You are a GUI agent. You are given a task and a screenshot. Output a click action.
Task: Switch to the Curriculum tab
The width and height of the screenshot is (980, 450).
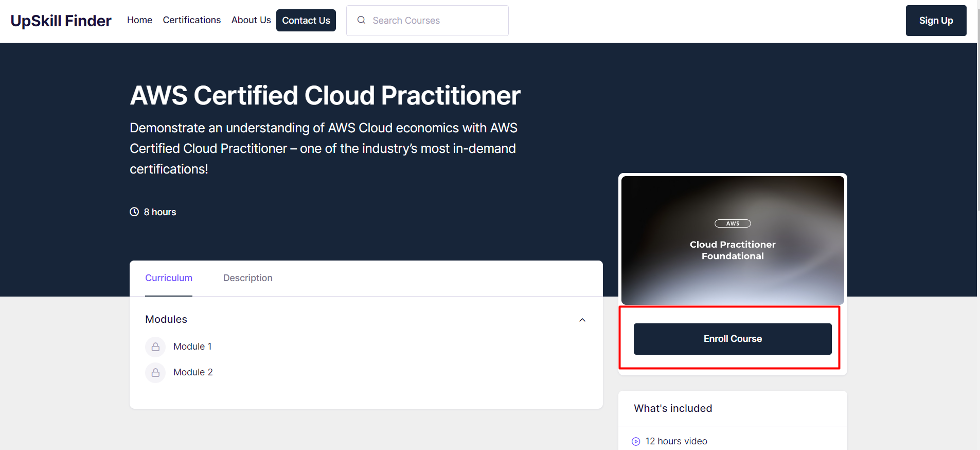[x=169, y=278]
